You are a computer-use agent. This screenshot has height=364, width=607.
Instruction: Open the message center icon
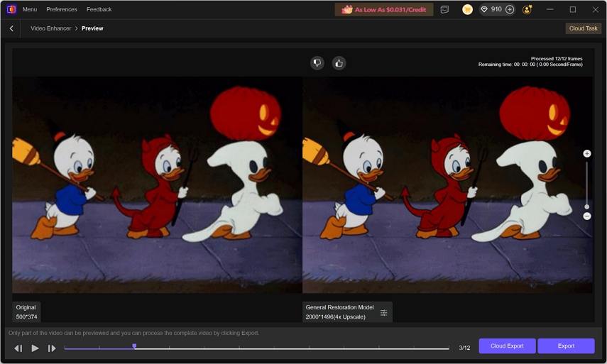click(x=444, y=10)
